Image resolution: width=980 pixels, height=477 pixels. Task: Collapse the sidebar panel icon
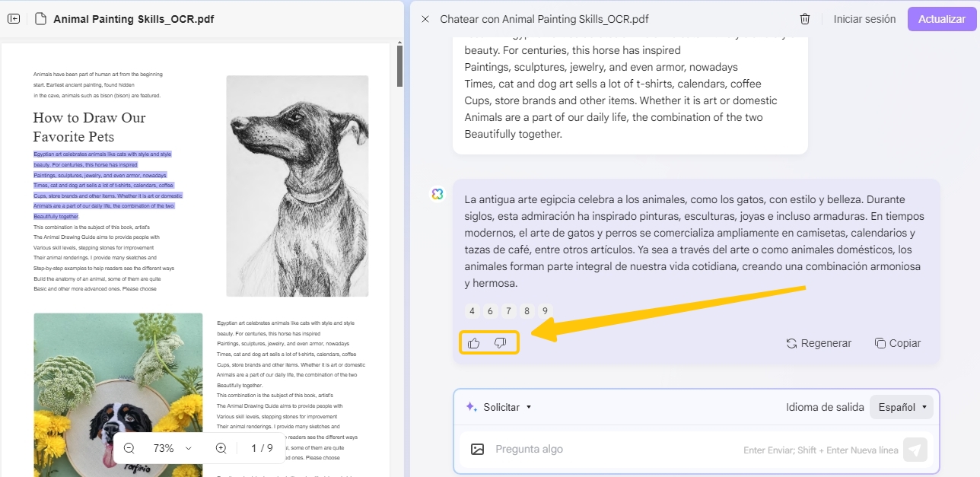14,19
